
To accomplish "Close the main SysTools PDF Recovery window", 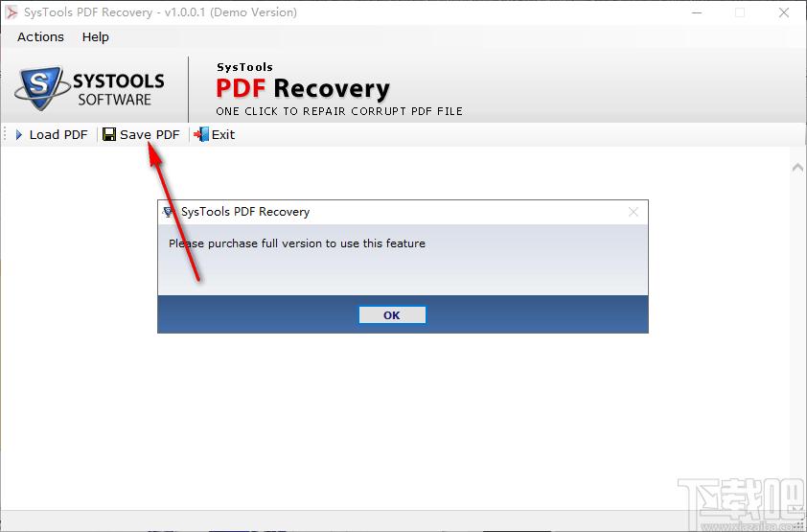I will tap(784, 12).
